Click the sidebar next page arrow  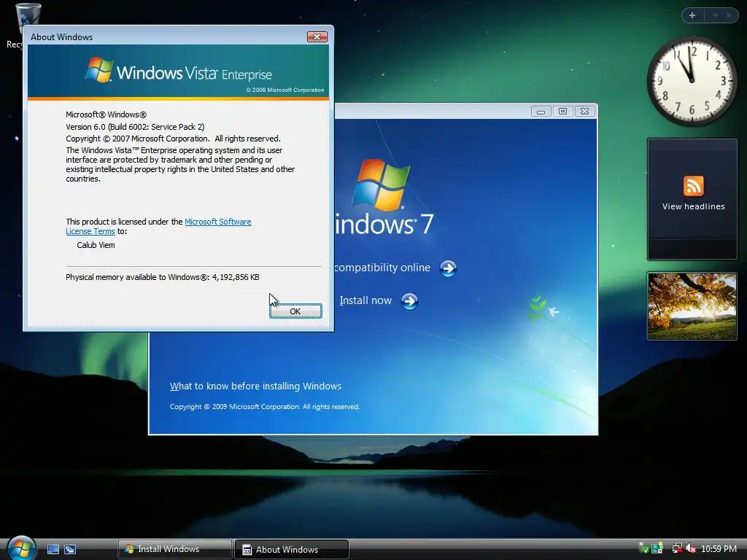tap(729, 15)
